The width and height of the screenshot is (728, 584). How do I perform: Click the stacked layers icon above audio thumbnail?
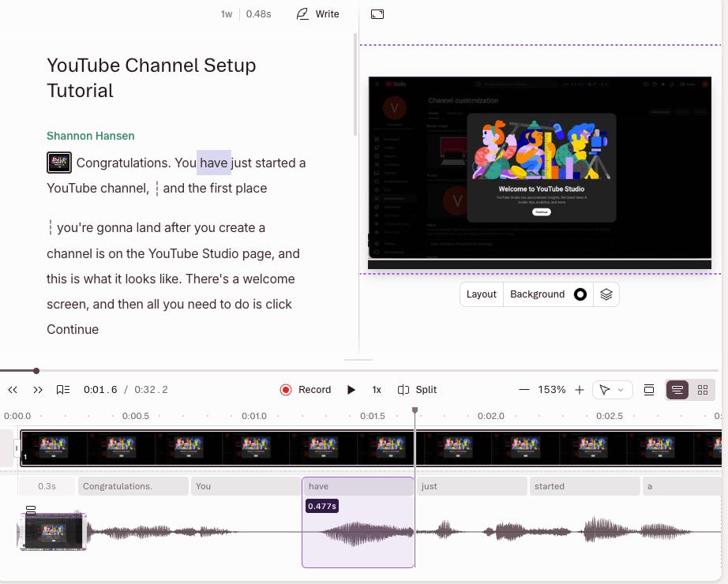point(31,510)
